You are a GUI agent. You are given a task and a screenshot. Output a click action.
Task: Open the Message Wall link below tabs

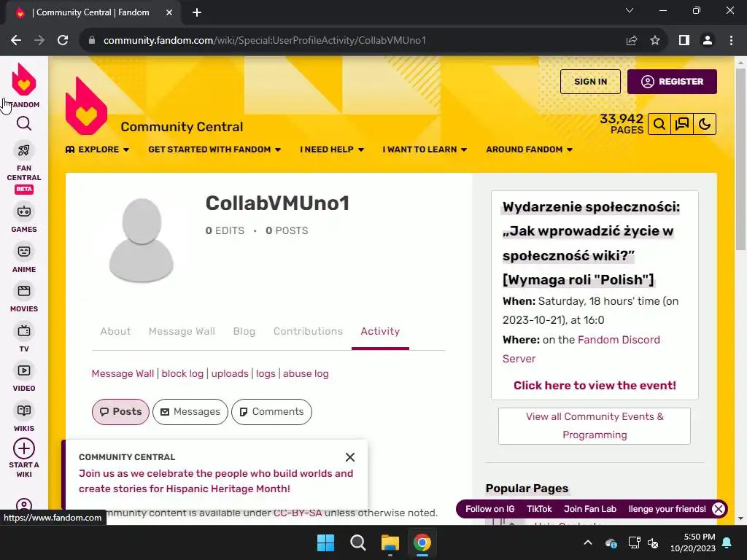click(x=123, y=374)
